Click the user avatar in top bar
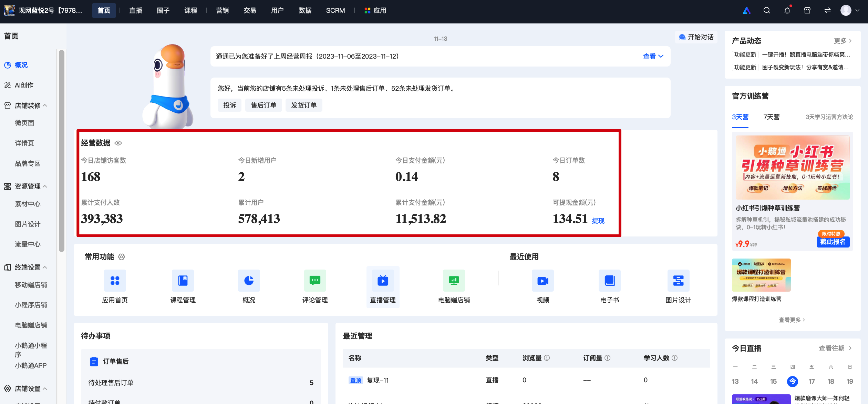868x404 pixels. (846, 10)
